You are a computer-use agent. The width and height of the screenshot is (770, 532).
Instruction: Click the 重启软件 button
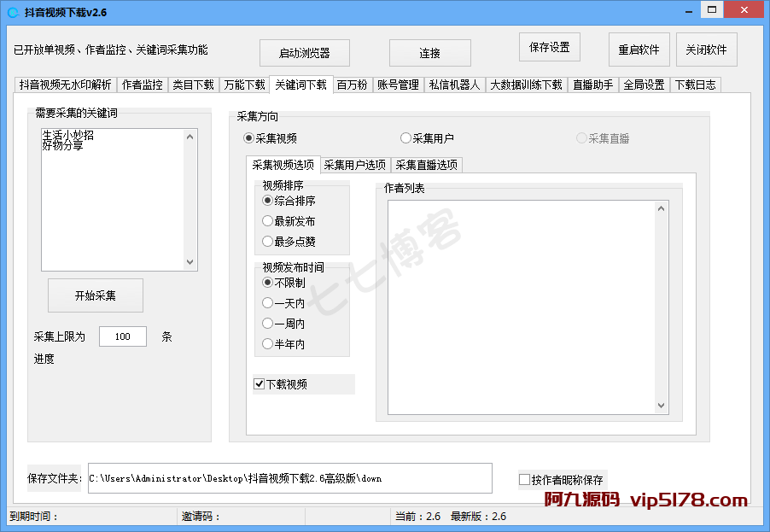[639, 50]
